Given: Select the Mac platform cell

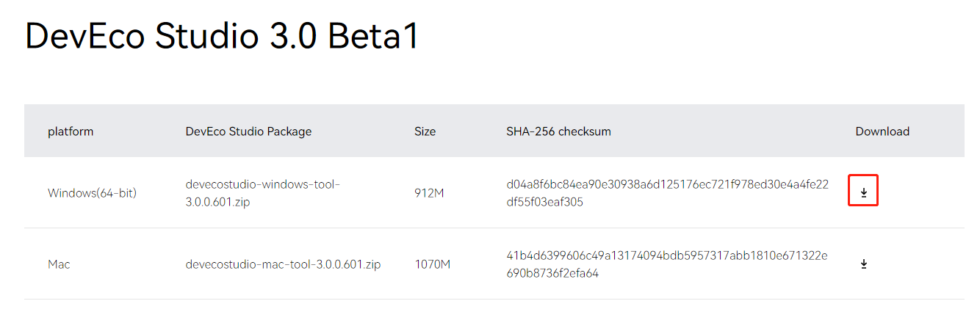Looking at the screenshot, I should point(59,264).
